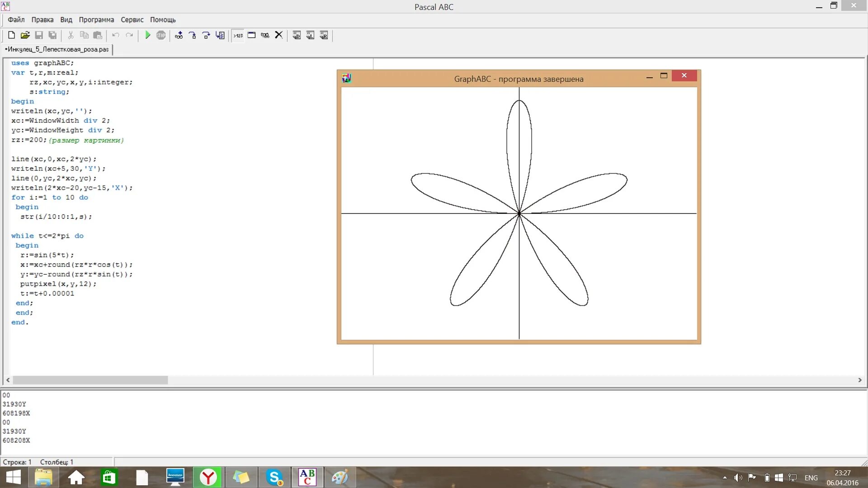
Task: Click the Add watch glasses icon
Action: [x=179, y=35]
